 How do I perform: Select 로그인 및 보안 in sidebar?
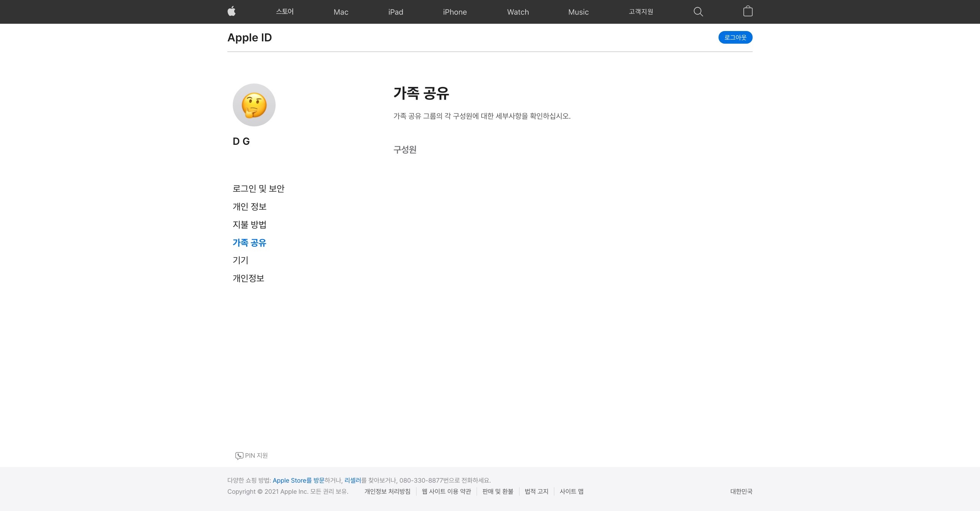pos(258,188)
